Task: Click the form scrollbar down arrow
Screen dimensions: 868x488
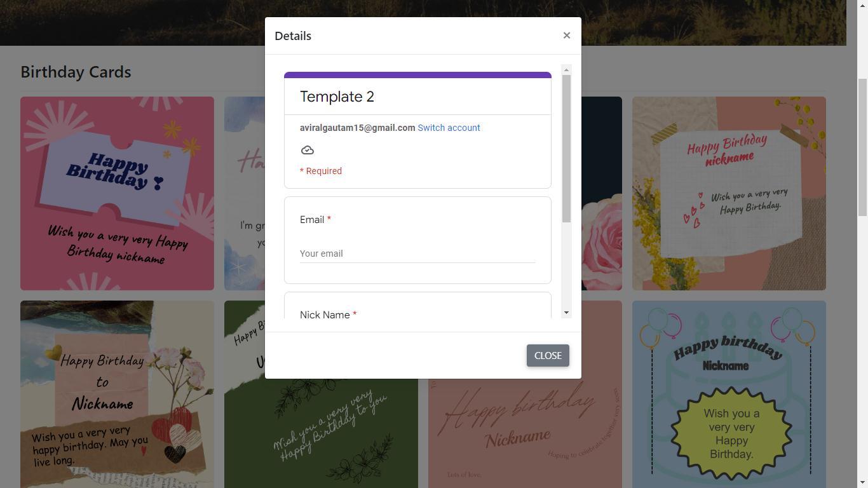Action: [x=566, y=313]
